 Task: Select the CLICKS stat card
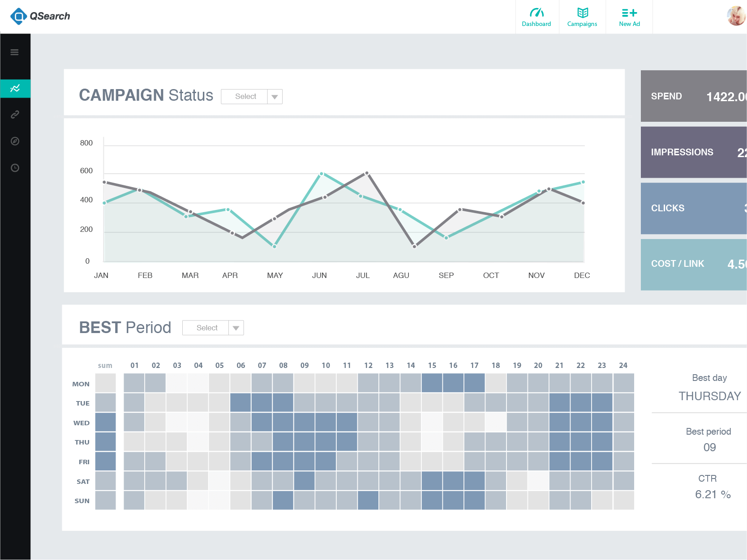point(693,208)
